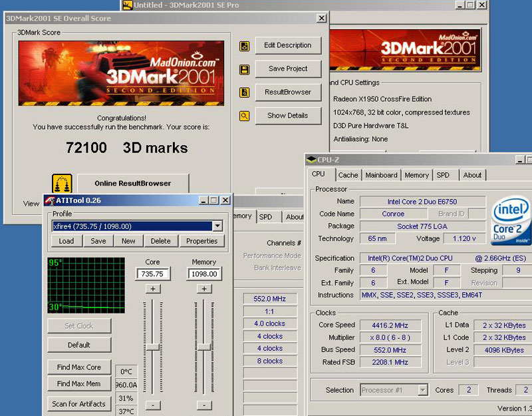Click the 72100 3D marks score text

pos(126,148)
